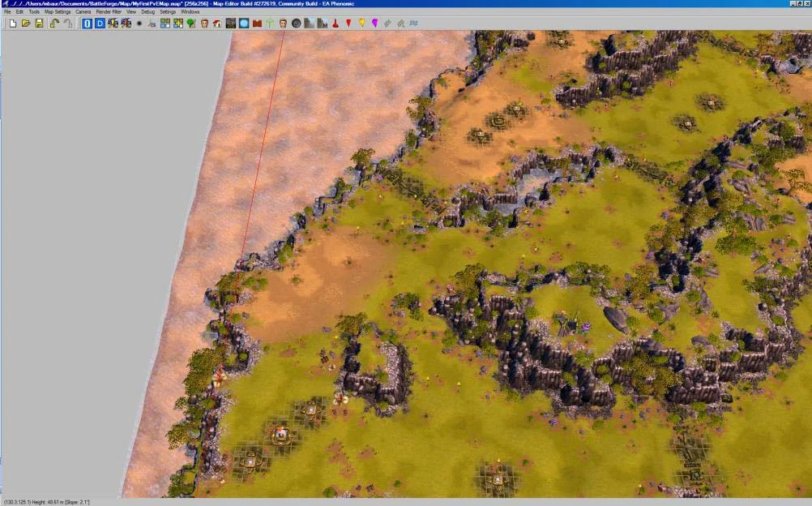The image size is (812, 506).
Task: Click the grey path tool icon
Action: pyautogui.click(x=401, y=24)
